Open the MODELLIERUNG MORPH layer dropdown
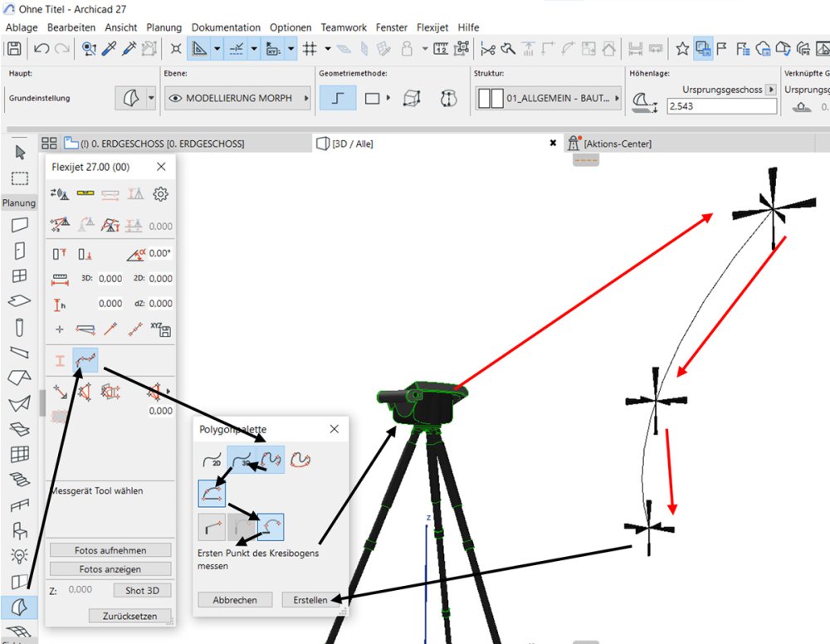The image size is (830, 644). 237,99
